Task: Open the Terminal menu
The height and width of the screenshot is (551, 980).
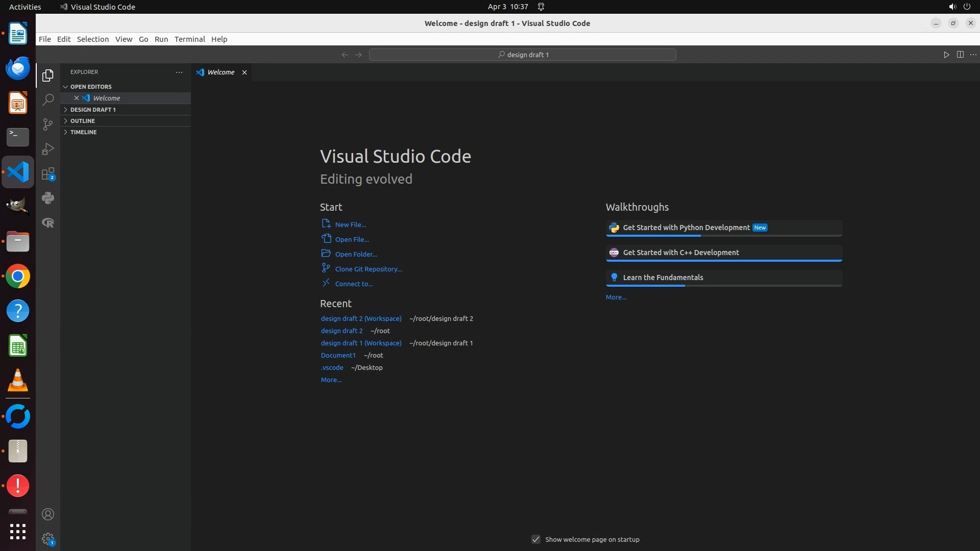Action: pyautogui.click(x=189, y=39)
